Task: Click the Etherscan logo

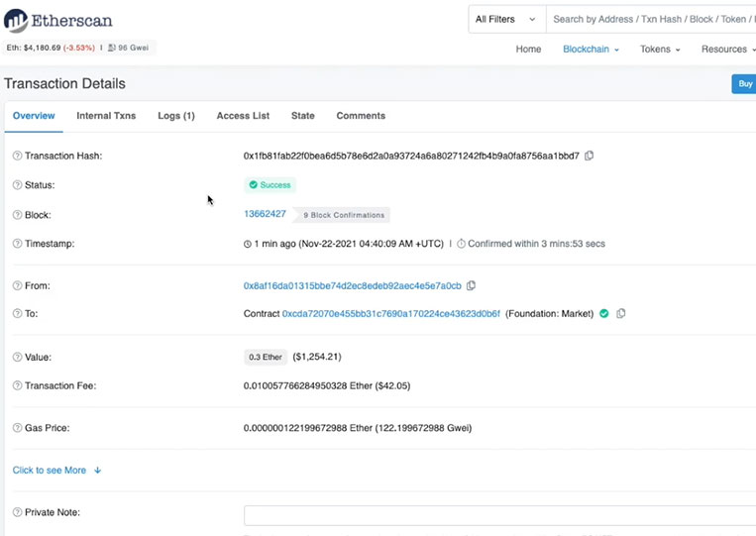Action: pyautogui.click(x=57, y=20)
